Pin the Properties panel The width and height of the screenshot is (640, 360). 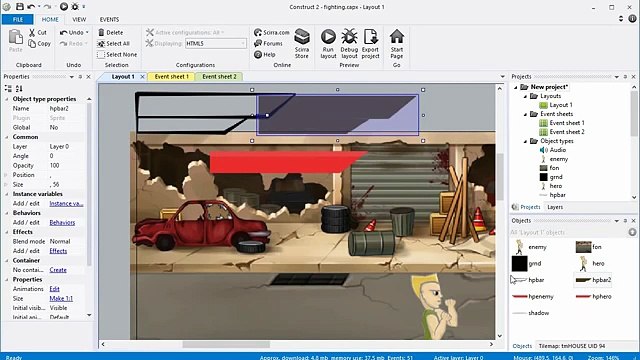click(80, 77)
